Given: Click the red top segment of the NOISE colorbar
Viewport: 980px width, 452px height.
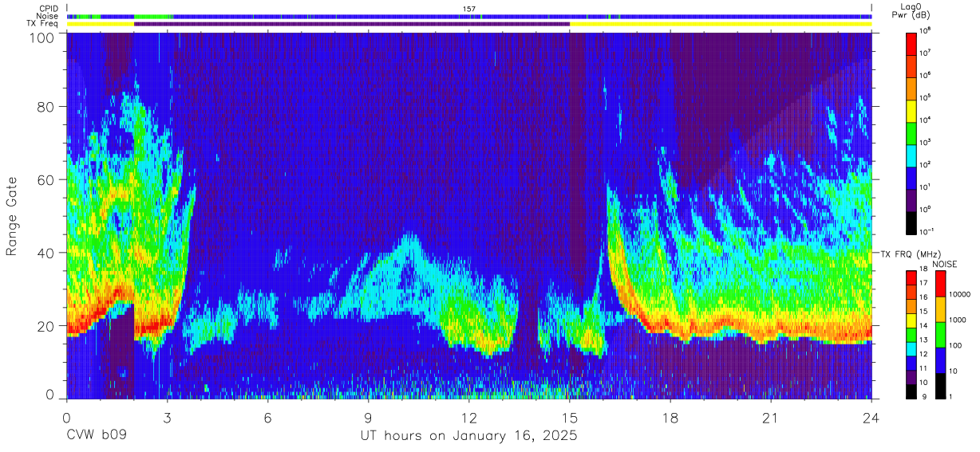Looking at the screenshot, I should 941,283.
